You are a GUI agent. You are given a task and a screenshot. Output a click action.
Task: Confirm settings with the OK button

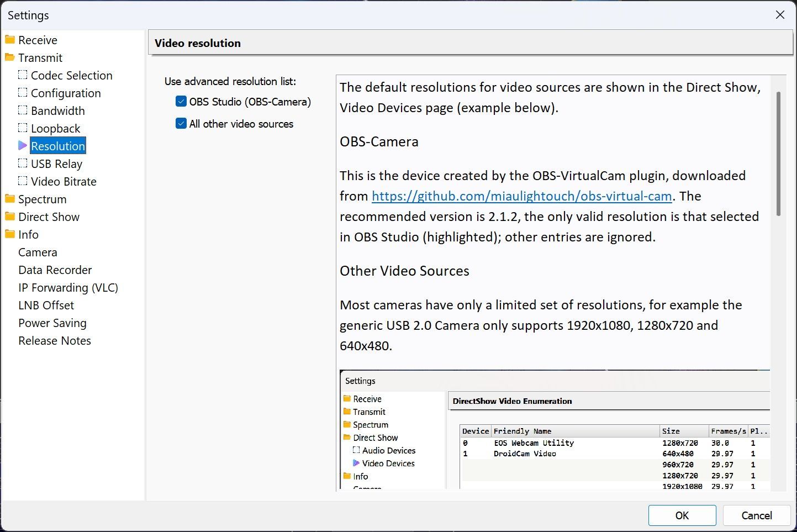(682, 515)
